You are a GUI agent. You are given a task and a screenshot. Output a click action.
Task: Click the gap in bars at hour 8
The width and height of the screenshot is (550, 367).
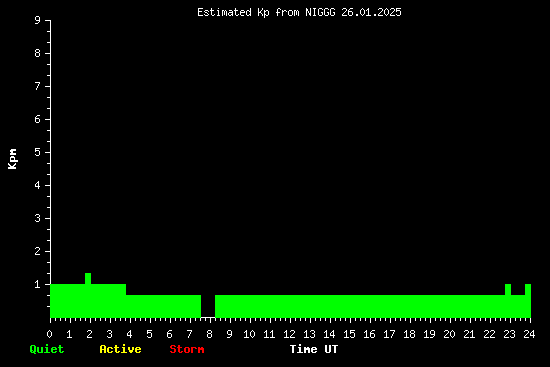(208, 306)
